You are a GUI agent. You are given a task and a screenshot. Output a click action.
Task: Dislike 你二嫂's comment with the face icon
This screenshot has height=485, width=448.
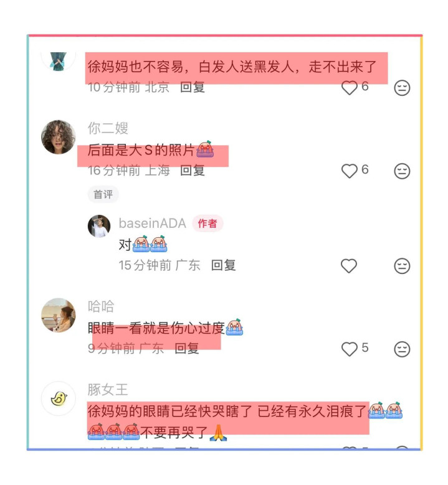(x=402, y=171)
